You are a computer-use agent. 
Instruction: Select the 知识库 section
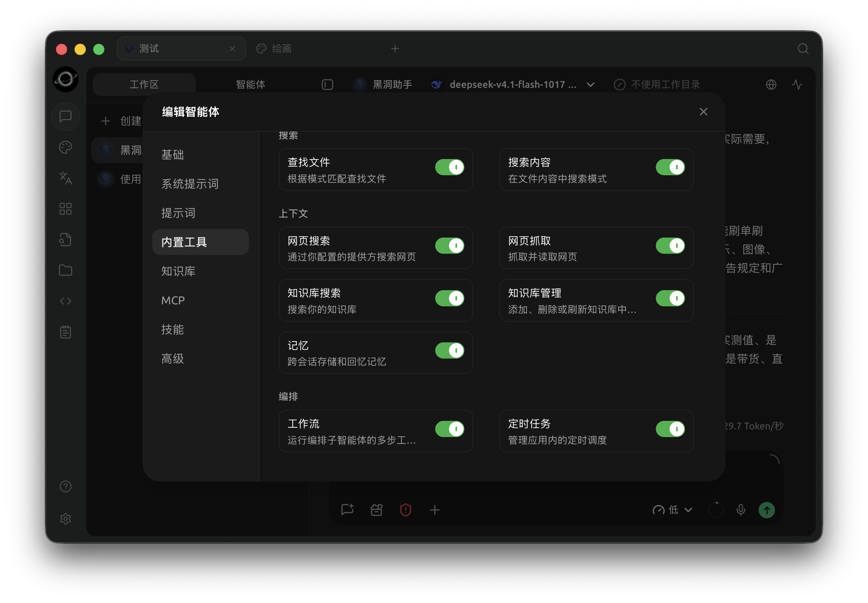point(200,271)
